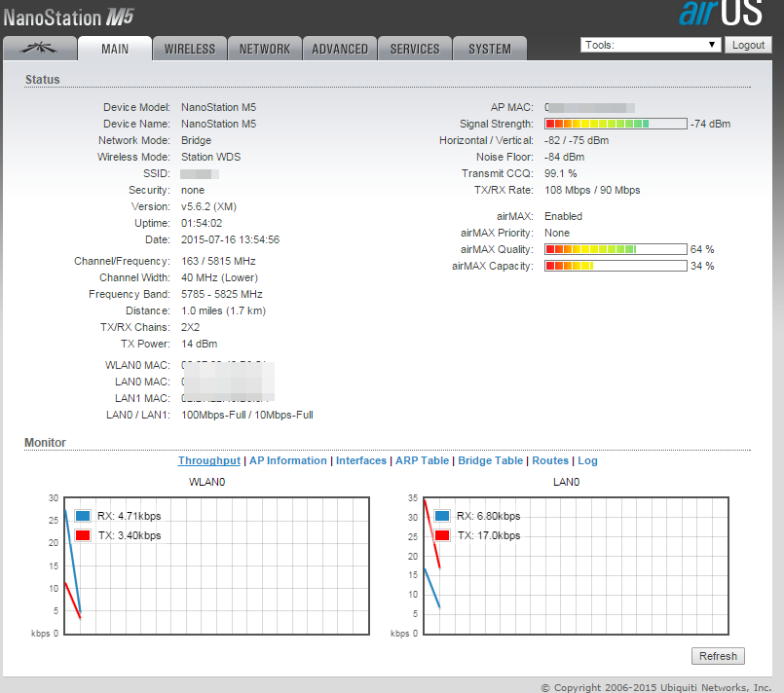Select the Device Name value NanoStation M5
Image resolution: width=784 pixels, height=693 pixels.
pyautogui.click(x=218, y=124)
